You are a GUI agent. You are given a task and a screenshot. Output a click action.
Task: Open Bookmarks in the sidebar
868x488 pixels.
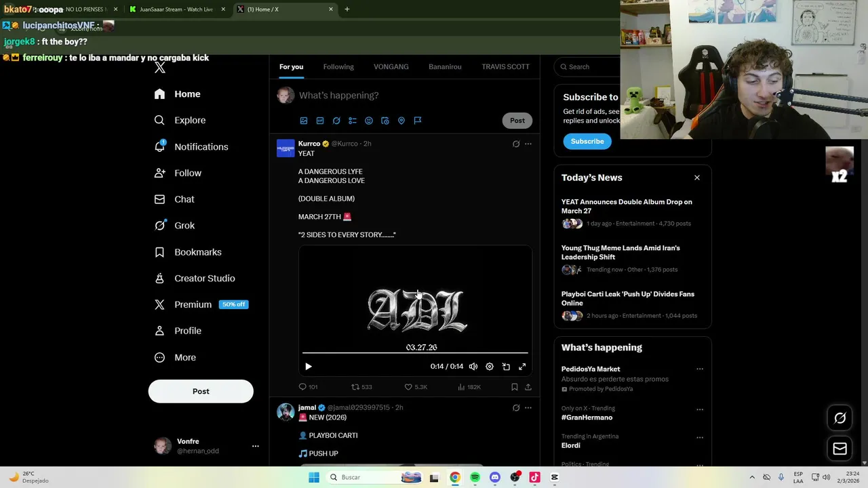188,252
